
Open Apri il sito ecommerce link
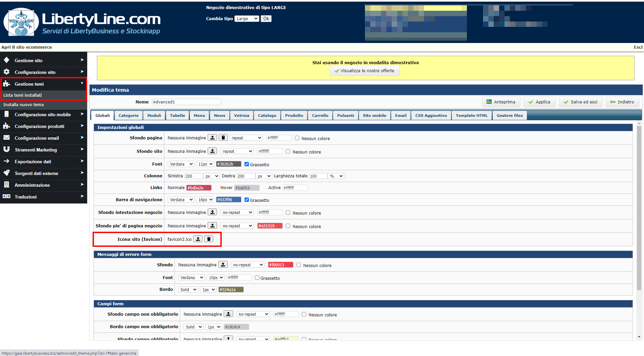[26, 47]
